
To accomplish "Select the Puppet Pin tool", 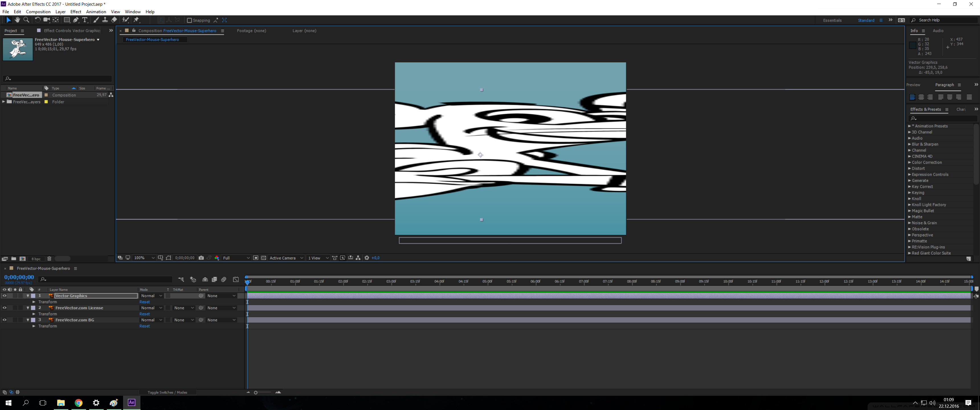I will 136,20.
